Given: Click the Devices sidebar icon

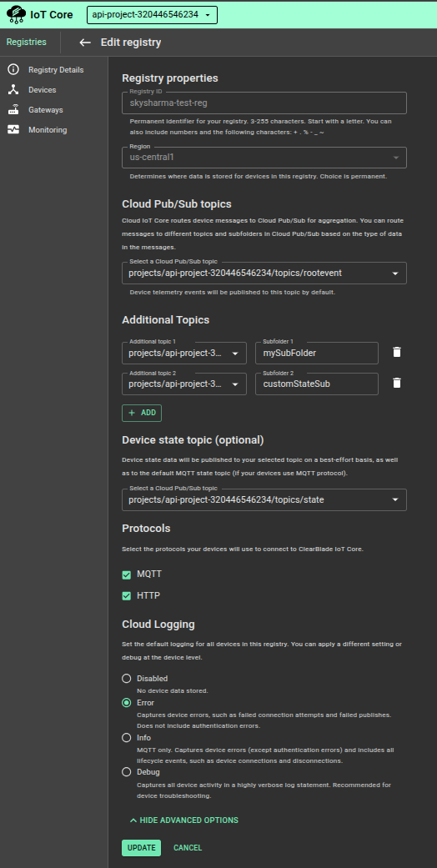Looking at the screenshot, I should [13, 90].
